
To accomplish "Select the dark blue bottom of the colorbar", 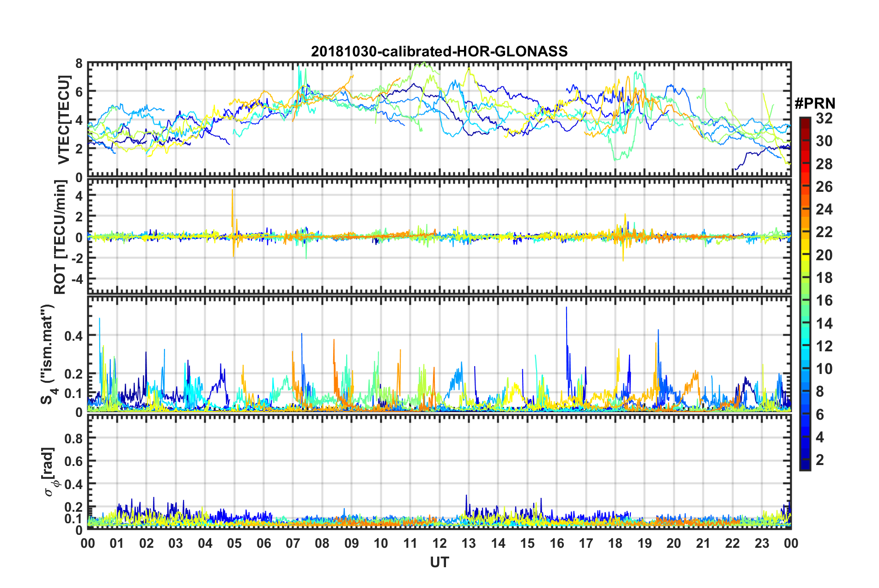I will tap(805, 465).
